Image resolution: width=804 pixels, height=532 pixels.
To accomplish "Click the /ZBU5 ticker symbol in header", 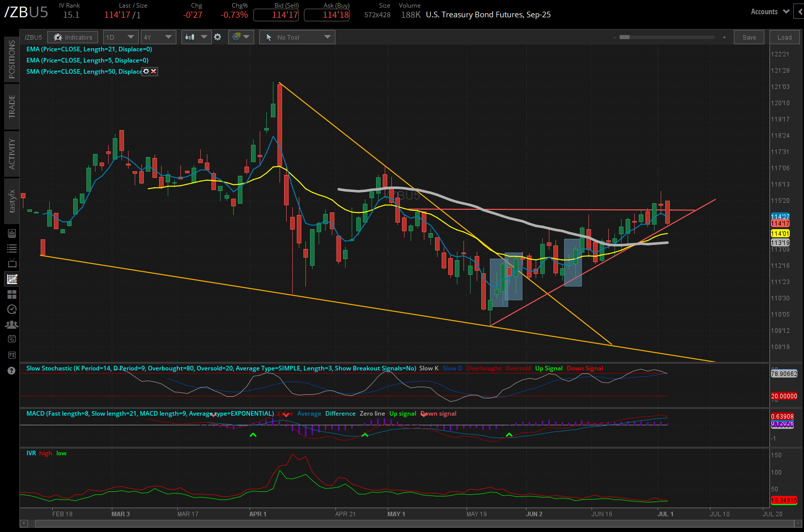I will pyautogui.click(x=26, y=12).
